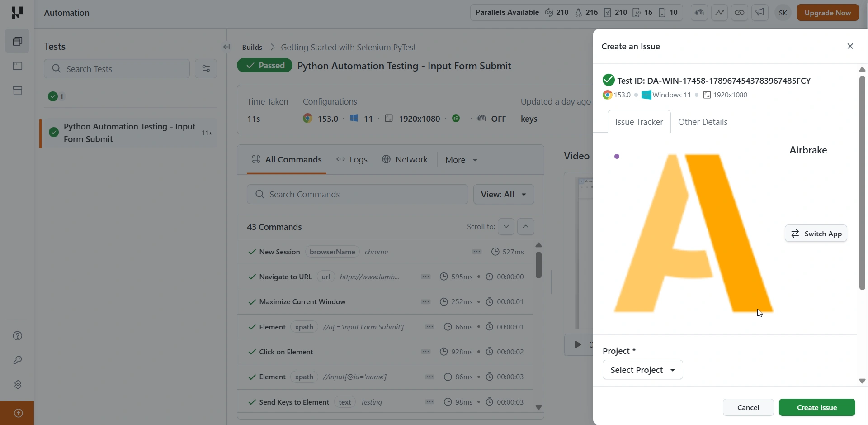Jump to previous command with up chevron
Screen dimensions: 868x425
[x=525, y=226]
